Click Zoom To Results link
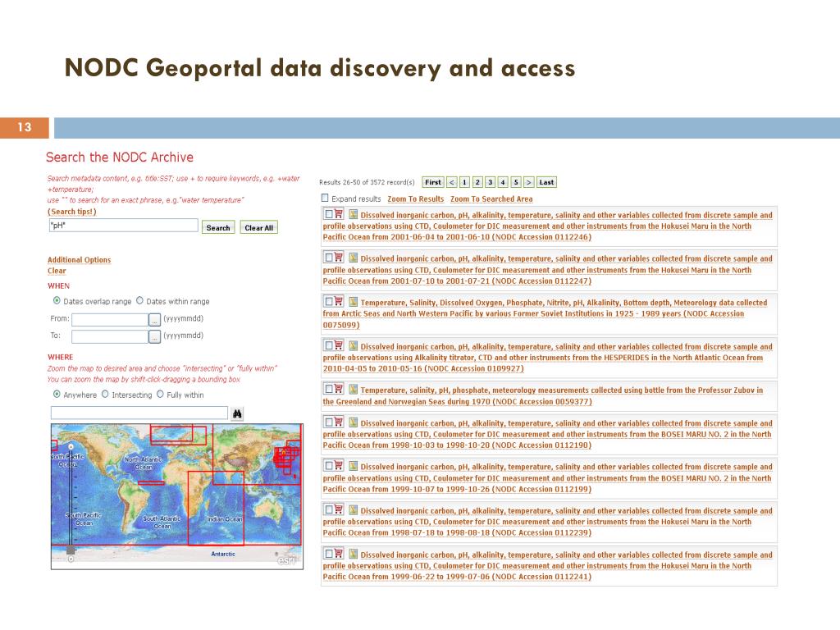This screenshot has height=630, width=840. tap(416, 199)
